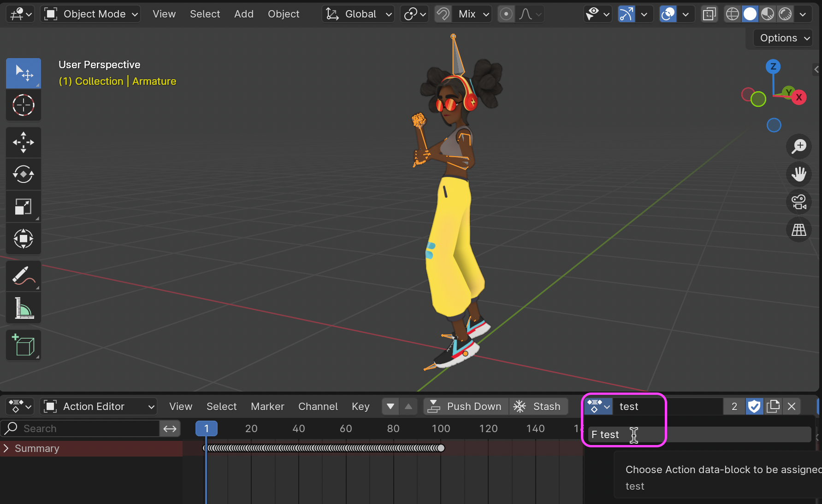Screen dimensions: 822x504
Task: Click the pan view hand icon
Action: (x=798, y=174)
